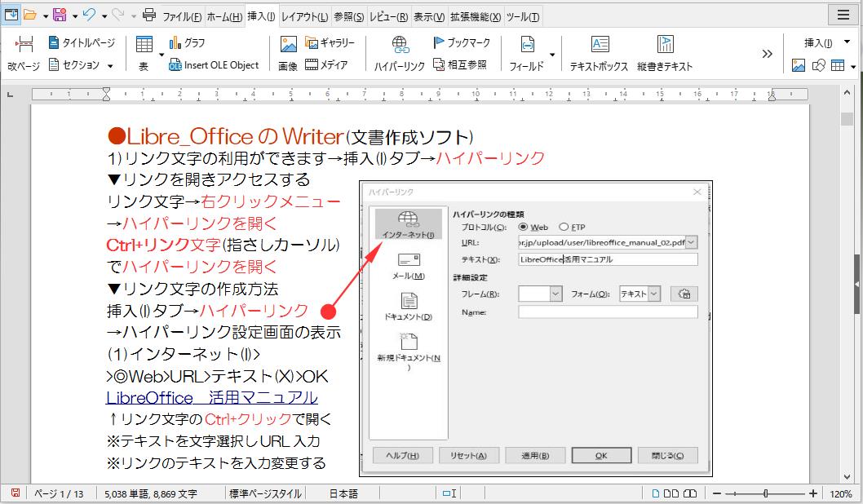The height and width of the screenshot is (504, 863).
Task: Click the Open folder icon
Action: click(30, 15)
